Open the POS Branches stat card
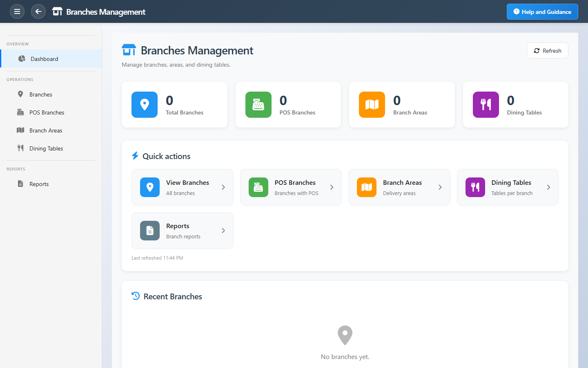Viewport: 588px width, 368px height. (288, 105)
